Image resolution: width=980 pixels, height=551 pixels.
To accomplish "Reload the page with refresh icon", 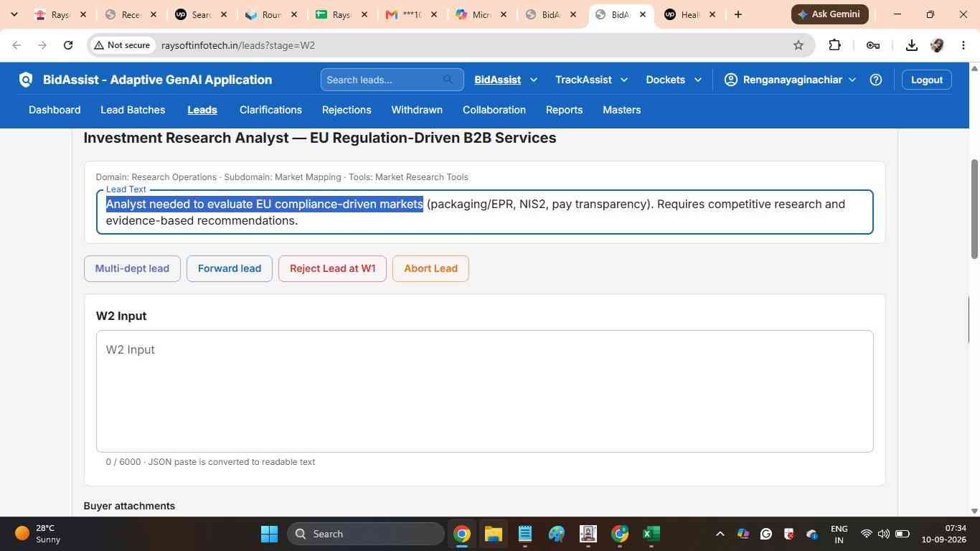I will [x=68, y=45].
